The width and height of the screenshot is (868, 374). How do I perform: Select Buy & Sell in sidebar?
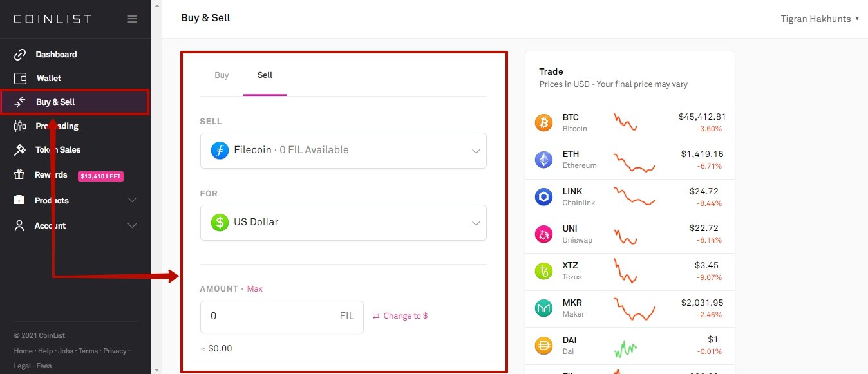[x=75, y=102]
